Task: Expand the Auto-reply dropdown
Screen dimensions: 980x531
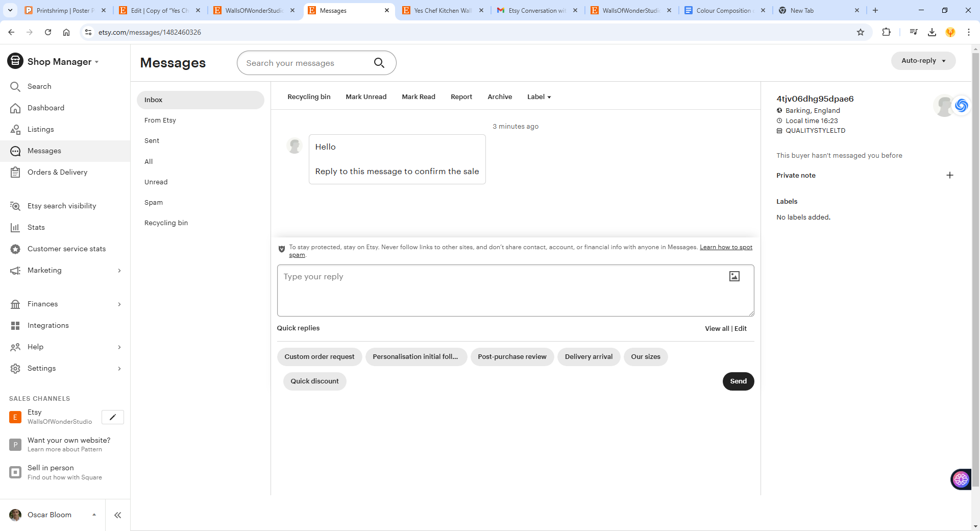Action: click(923, 61)
